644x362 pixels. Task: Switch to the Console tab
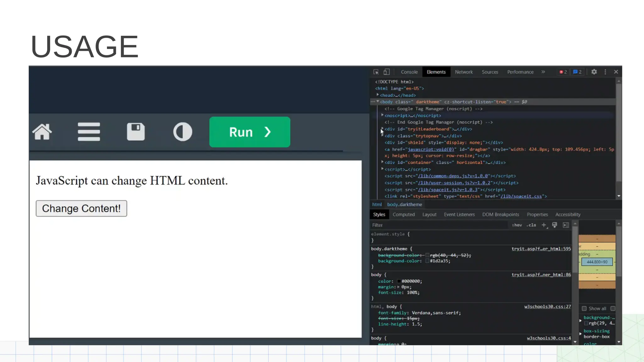click(409, 72)
